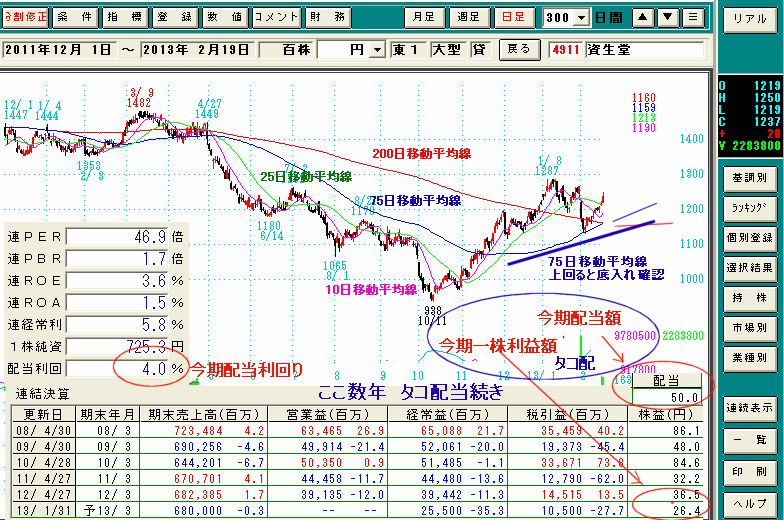The width and height of the screenshot is (784, 520).
Task: Click the 更新日 column header
Action: pos(44,414)
